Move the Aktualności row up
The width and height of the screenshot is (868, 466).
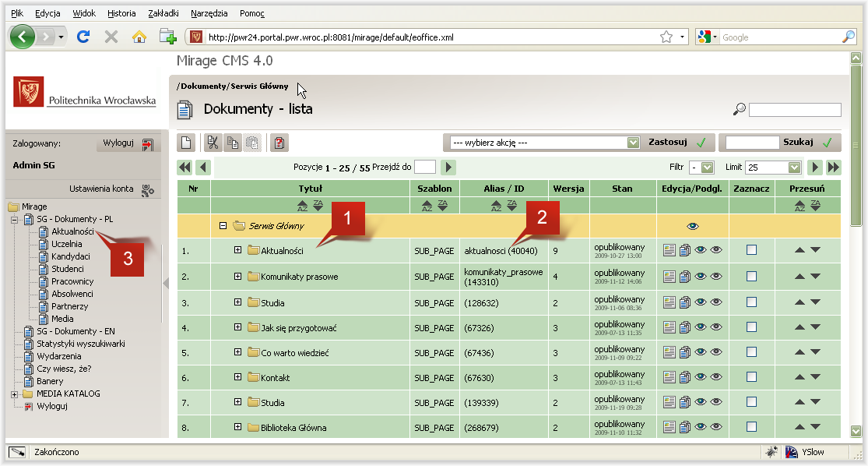(799, 250)
